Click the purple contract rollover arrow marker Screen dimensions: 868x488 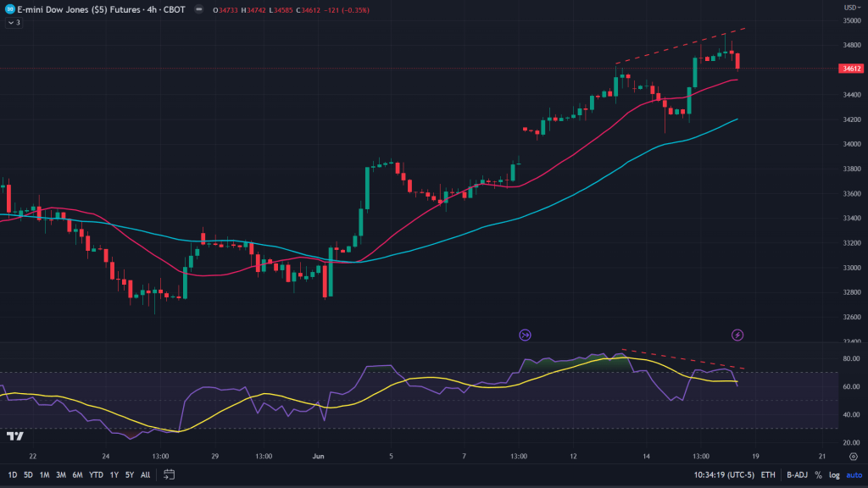tap(525, 335)
